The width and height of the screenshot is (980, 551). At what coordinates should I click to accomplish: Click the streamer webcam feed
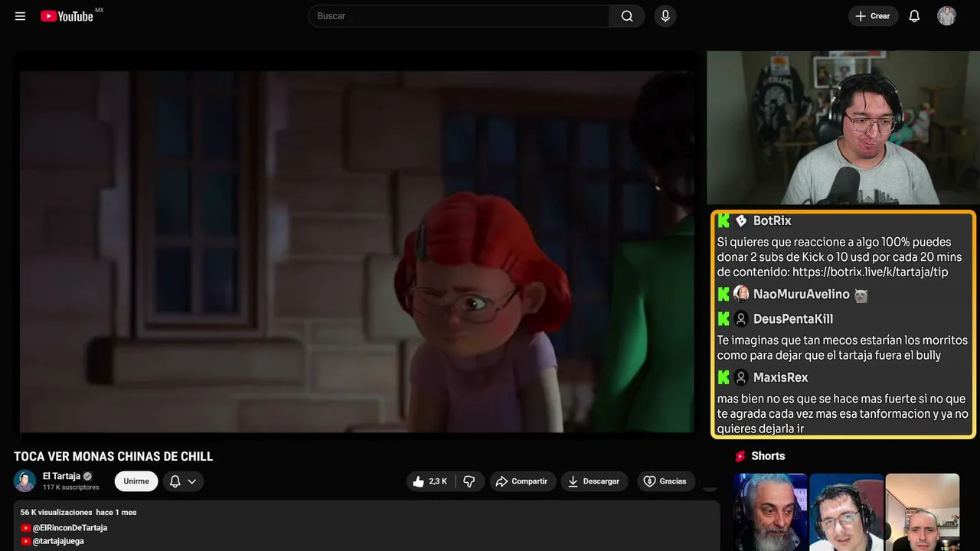pyautogui.click(x=841, y=128)
